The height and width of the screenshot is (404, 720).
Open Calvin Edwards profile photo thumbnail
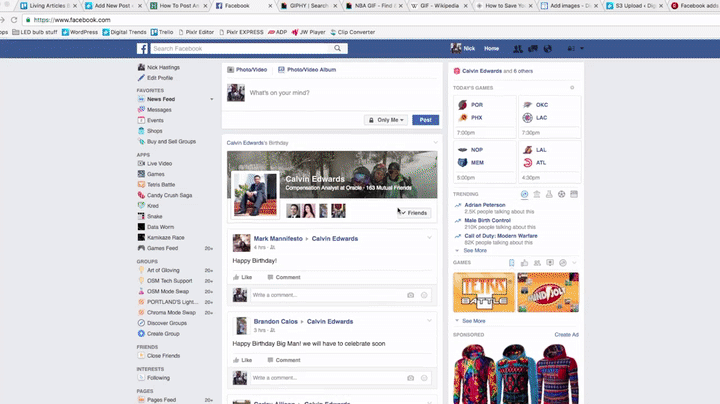pos(255,193)
